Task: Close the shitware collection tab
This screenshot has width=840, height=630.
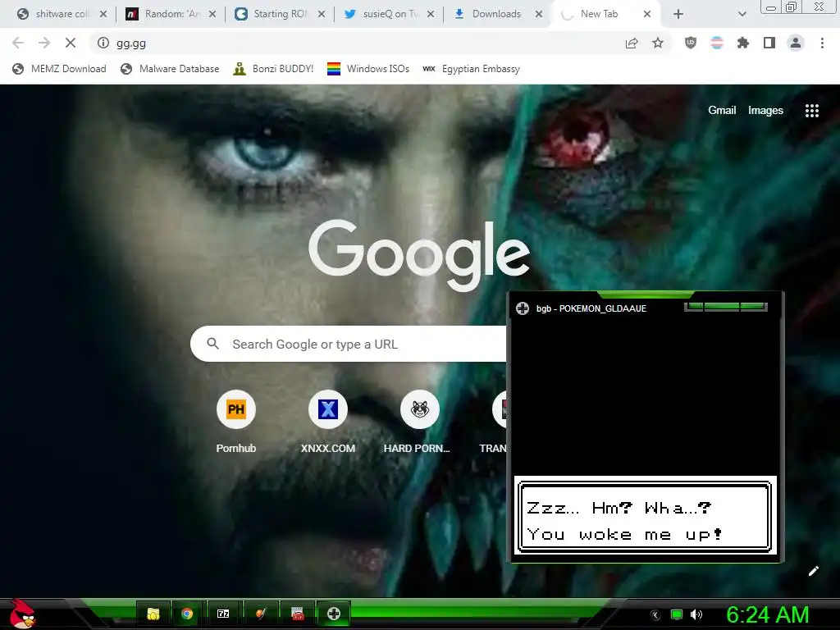Action: pos(103,15)
